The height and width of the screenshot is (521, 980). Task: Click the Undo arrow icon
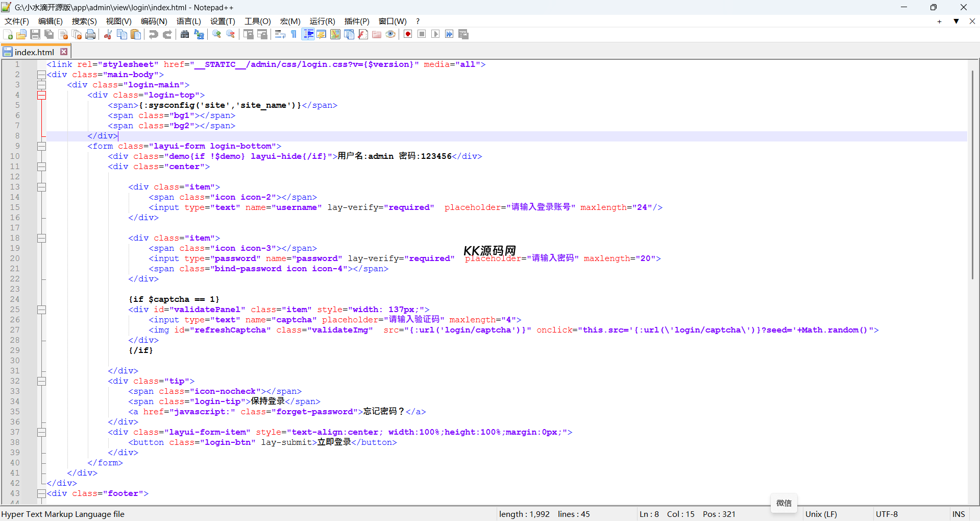153,34
